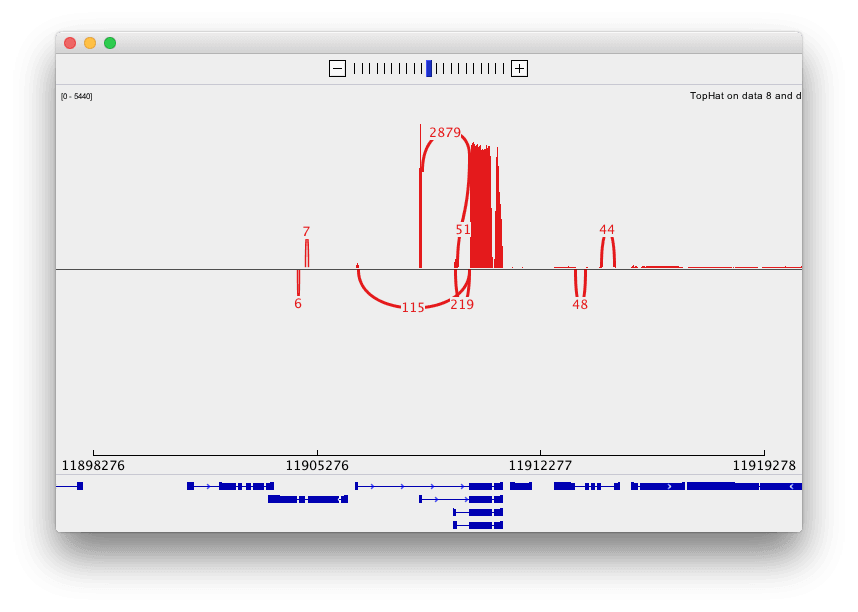Viewport: 858px width, 612px height.
Task: Click the zoom out minus icon
Action: tap(337, 68)
